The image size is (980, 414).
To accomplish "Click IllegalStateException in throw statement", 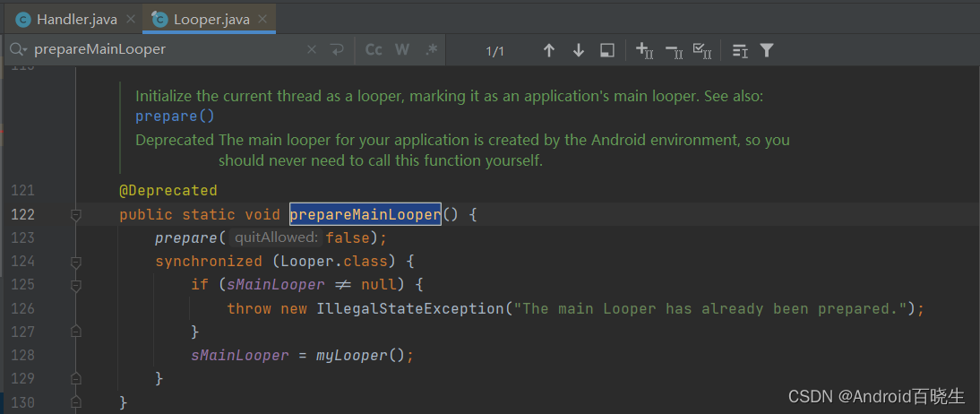I will tap(410, 308).
